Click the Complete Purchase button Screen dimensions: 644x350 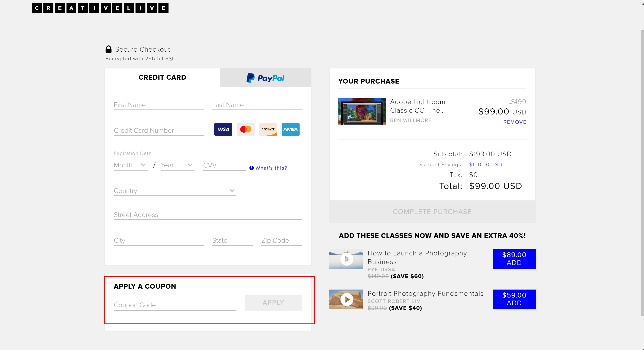click(432, 212)
